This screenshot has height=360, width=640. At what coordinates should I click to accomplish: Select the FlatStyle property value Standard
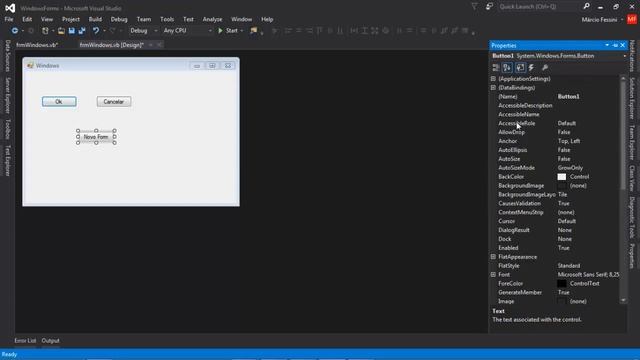click(569, 266)
